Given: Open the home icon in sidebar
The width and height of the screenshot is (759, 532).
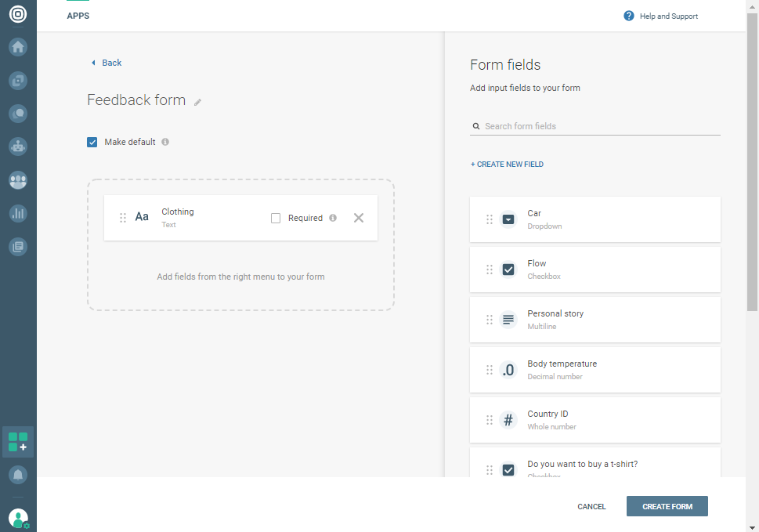Looking at the screenshot, I should click(18, 47).
